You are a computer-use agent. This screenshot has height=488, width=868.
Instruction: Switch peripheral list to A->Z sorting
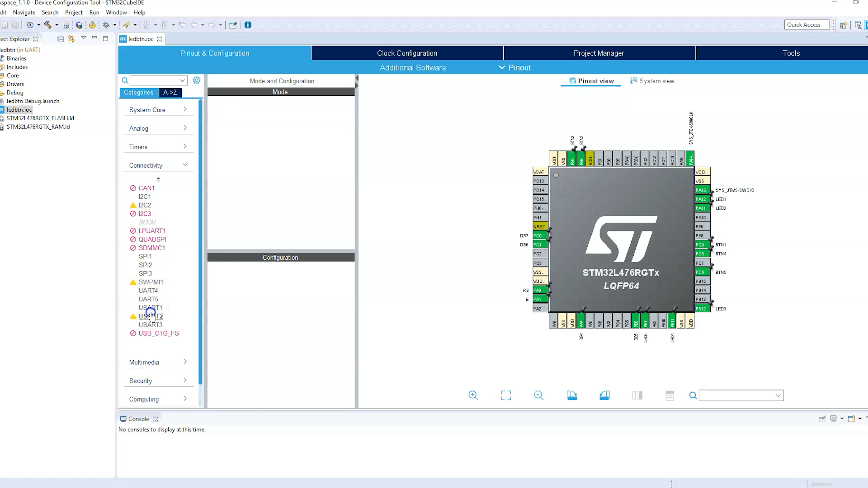pos(170,93)
